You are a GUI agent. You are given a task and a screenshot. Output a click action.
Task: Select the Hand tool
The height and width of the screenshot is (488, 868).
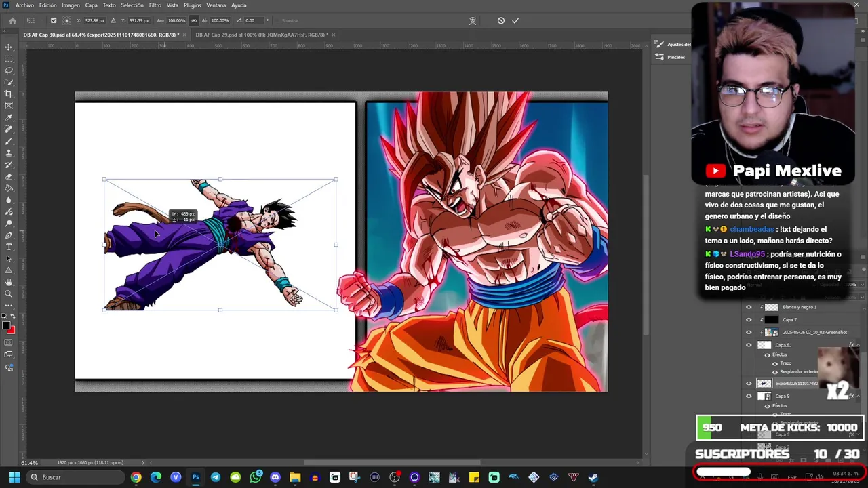[x=9, y=282]
